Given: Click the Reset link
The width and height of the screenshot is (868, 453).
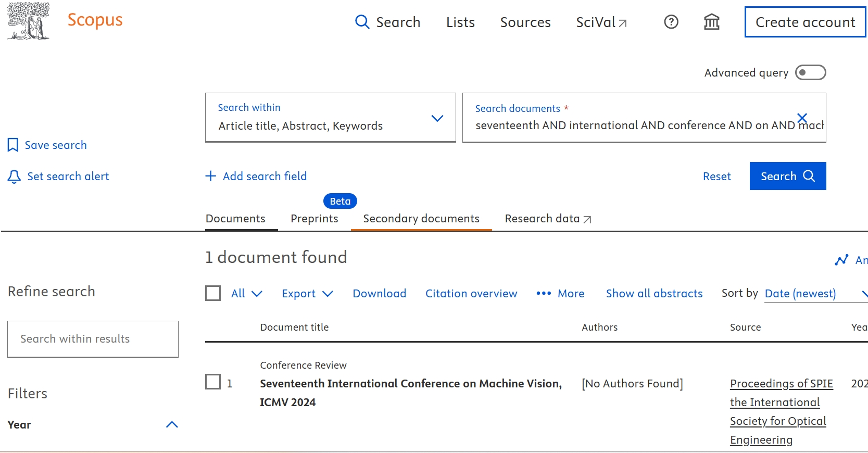Looking at the screenshot, I should pos(716,176).
